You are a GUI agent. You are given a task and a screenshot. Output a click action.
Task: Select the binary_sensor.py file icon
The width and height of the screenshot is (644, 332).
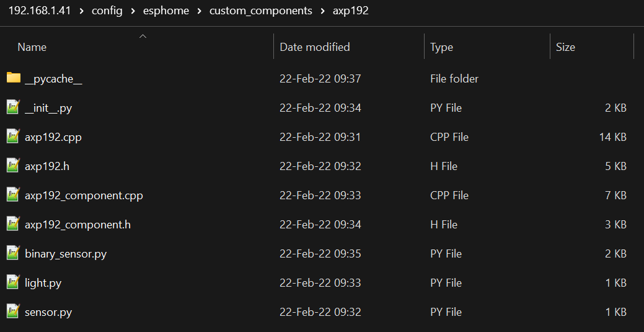[x=14, y=253]
